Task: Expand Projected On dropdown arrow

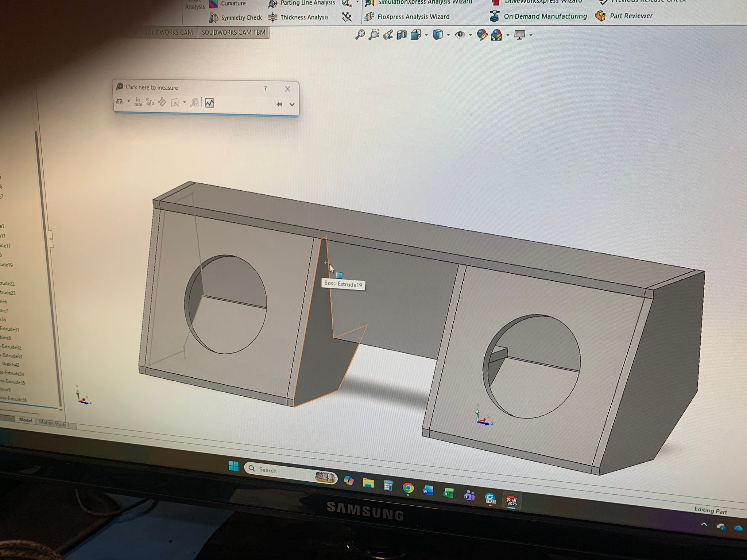Action: (x=185, y=103)
